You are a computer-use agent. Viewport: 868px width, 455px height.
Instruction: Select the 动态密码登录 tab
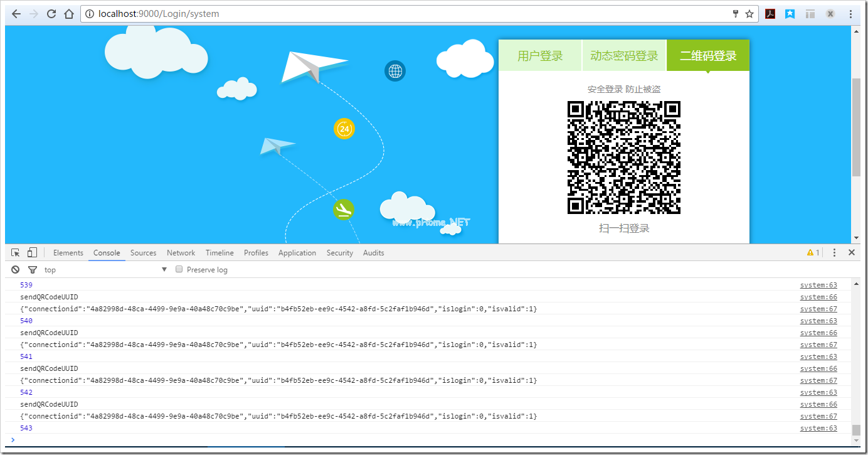[x=624, y=56]
